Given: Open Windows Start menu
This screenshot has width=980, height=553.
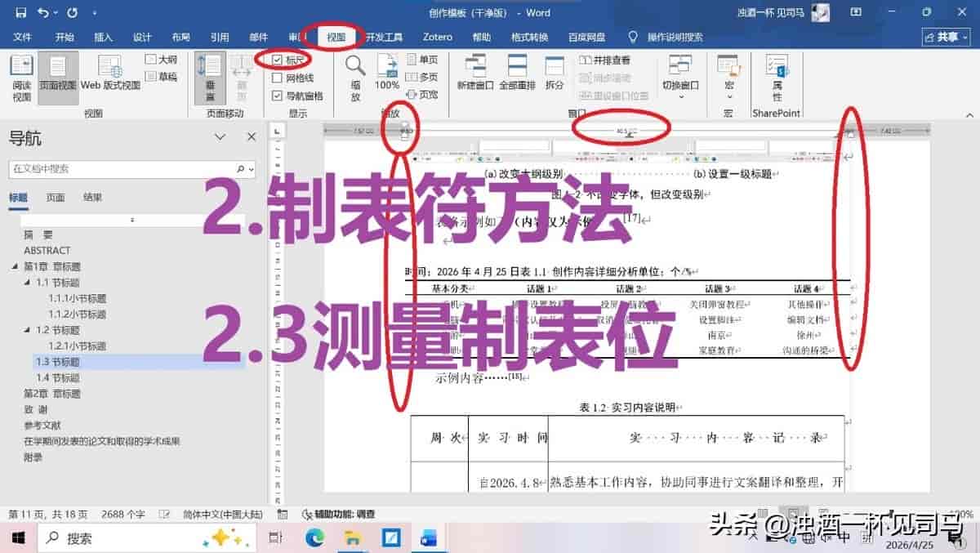Looking at the screenshot, I should pyautogui.click(x=17, y=538).
